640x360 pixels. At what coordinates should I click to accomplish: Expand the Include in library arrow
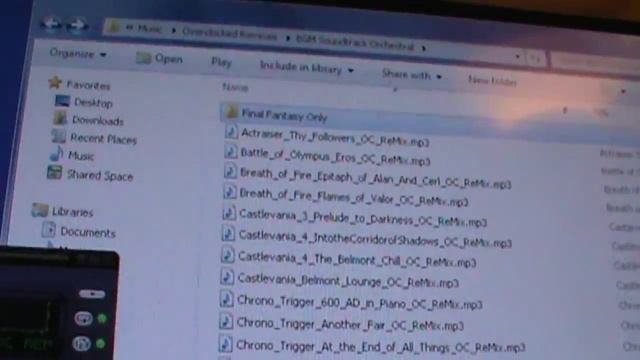[351, 71]
